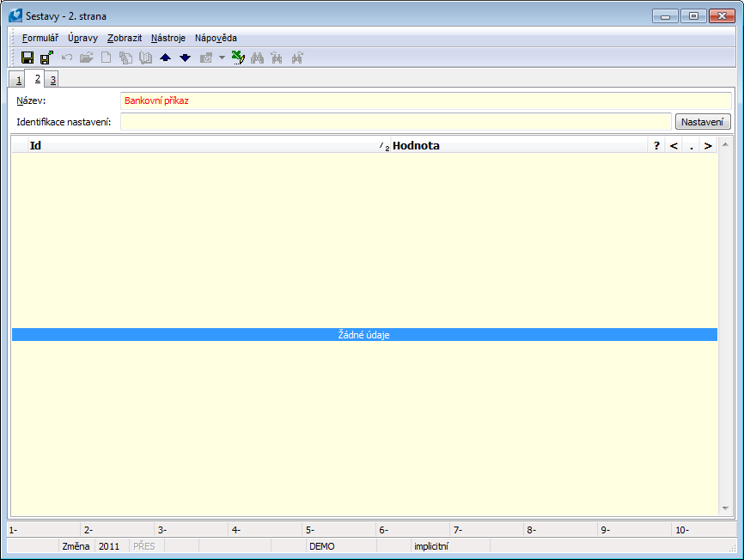
Task: Switch to page tab 1
Action: 18,80
